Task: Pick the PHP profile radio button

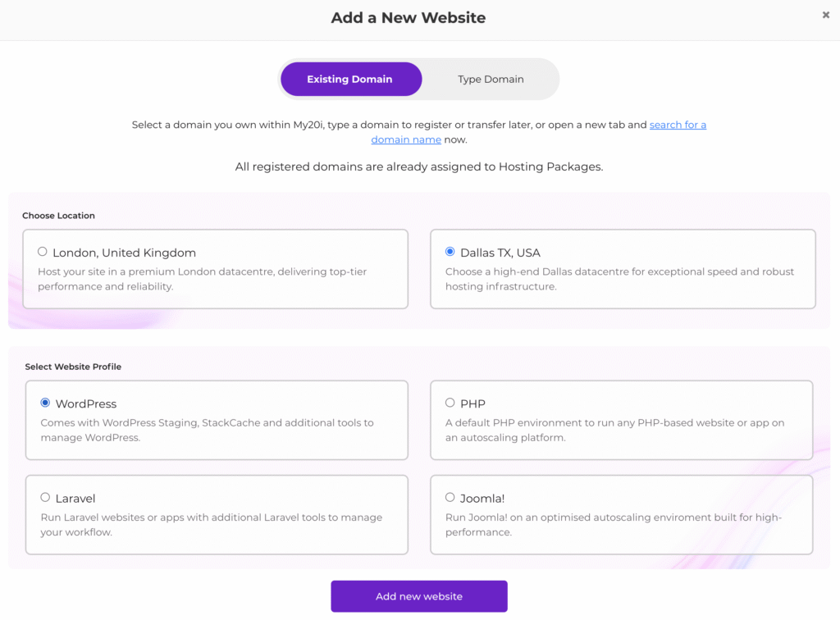Action: (450, 403)
